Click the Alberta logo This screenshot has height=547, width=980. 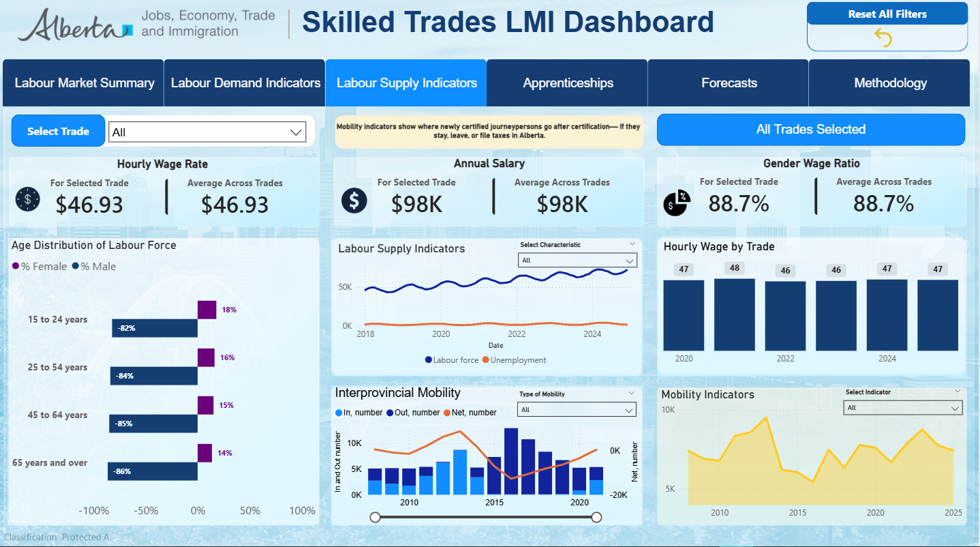76,25
